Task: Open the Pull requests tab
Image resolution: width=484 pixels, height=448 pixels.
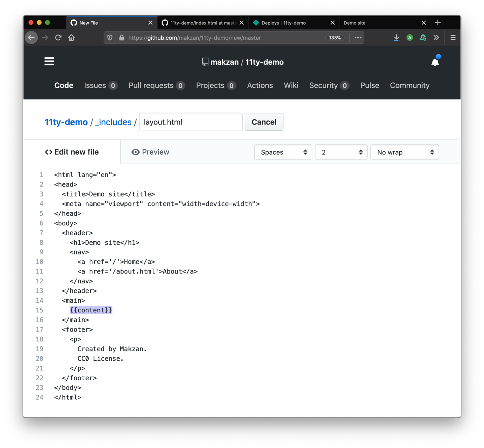Action: coord(157,85)
